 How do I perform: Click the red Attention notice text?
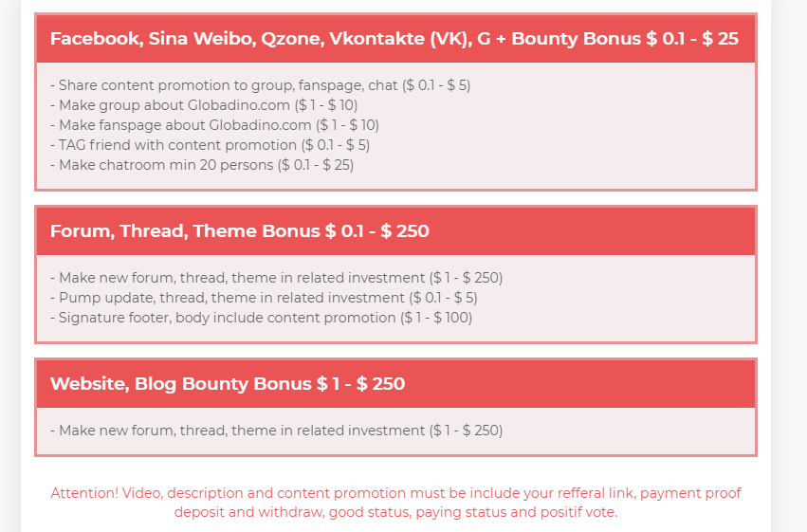coord(395,503)
